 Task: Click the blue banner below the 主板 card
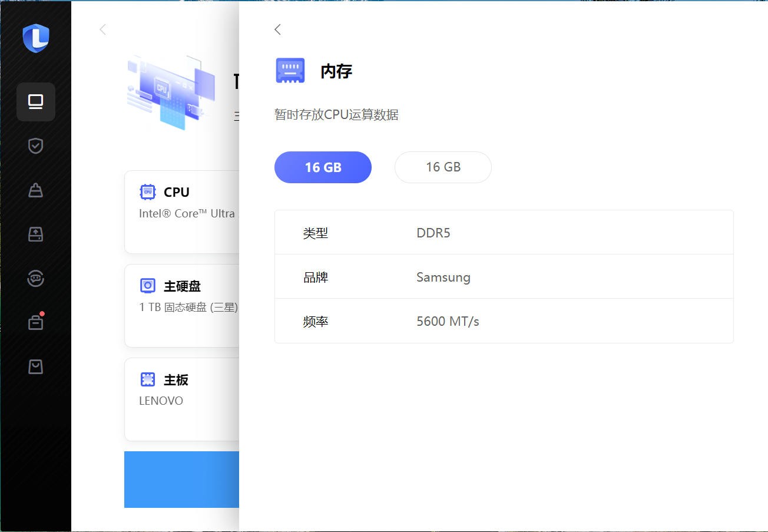[182, 479]
